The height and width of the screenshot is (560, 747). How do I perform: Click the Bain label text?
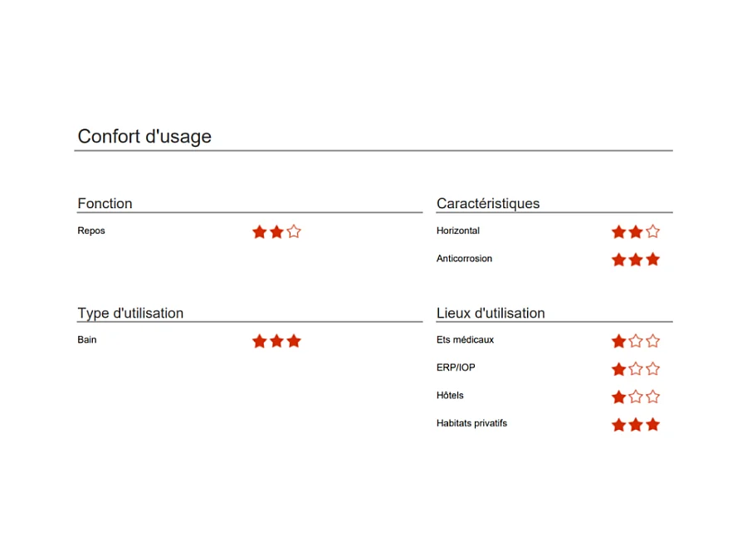coord(87,339)
